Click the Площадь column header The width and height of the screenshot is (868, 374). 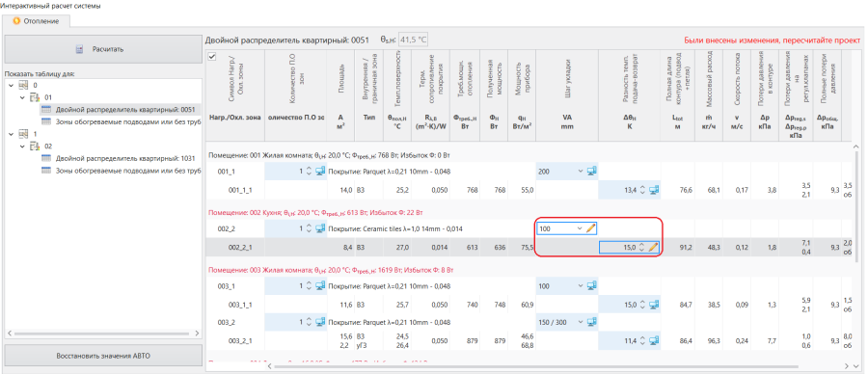[341, 94]
